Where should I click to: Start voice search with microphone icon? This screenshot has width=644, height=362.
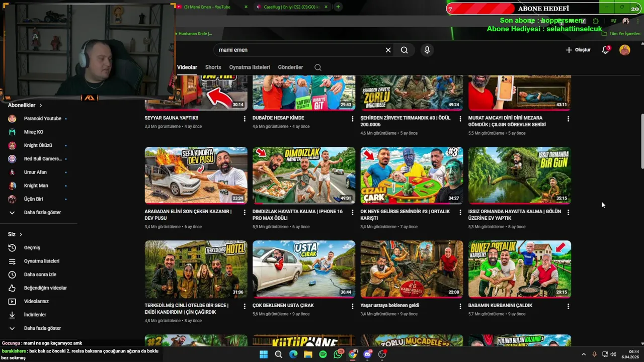(x=427, y=50)
